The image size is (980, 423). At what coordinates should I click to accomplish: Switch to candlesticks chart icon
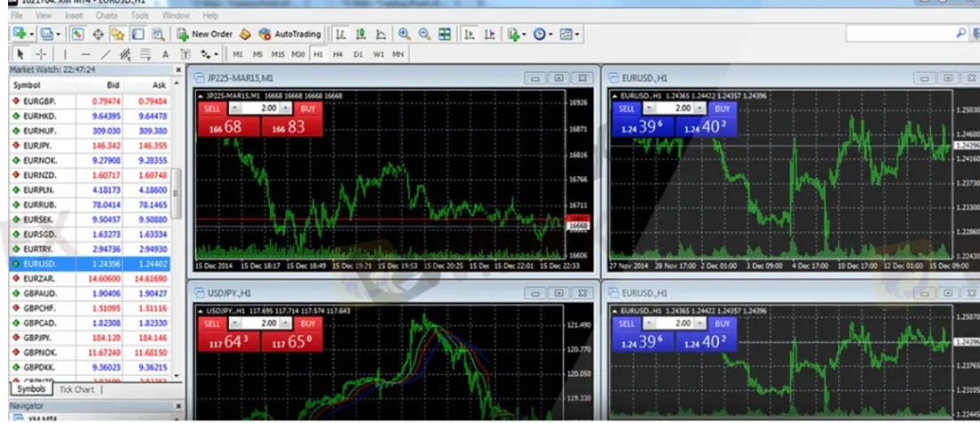tap(360, 34)
